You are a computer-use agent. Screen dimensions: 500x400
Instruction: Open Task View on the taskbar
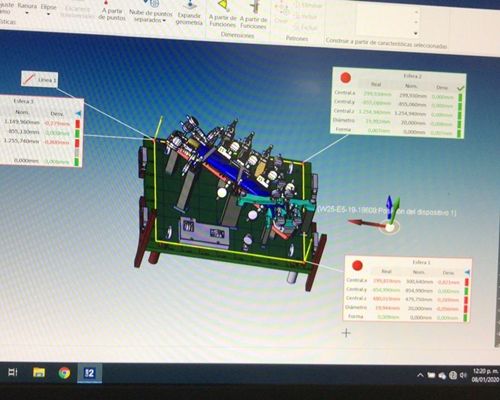click(13, 372)
